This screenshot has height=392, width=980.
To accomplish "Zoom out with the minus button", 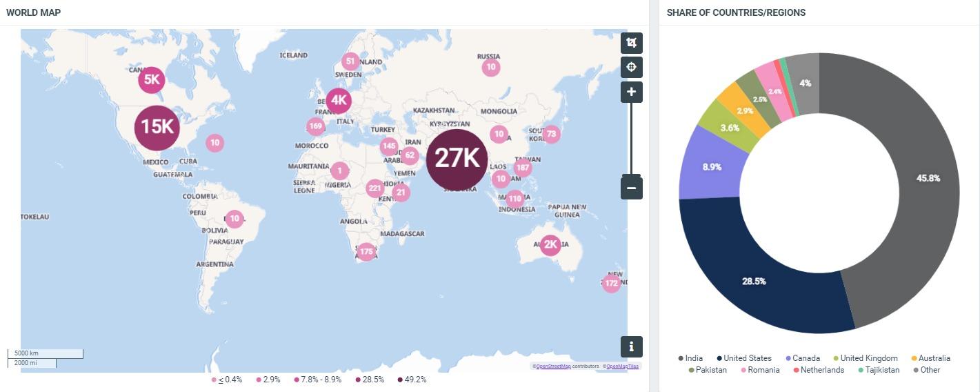I will (x=631, y=188).
